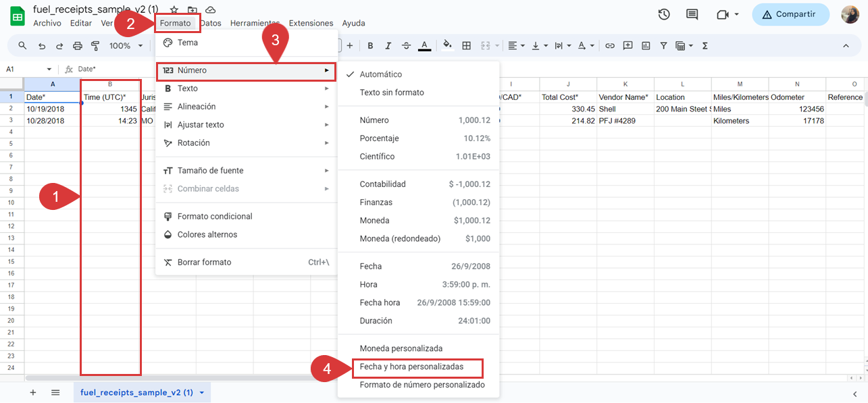This screenshot has width=868, height=403.
Task: Toggle bold formatting
Action: tap(370, 46)
